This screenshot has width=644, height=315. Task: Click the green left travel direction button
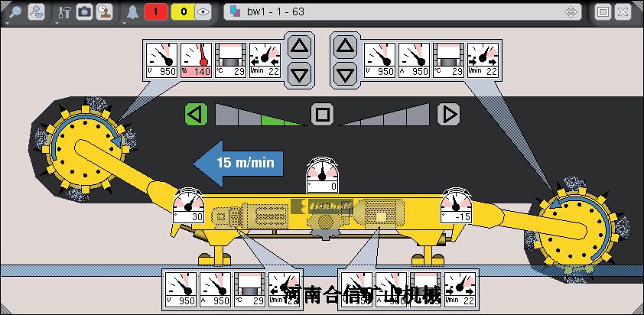coord(197,114)
